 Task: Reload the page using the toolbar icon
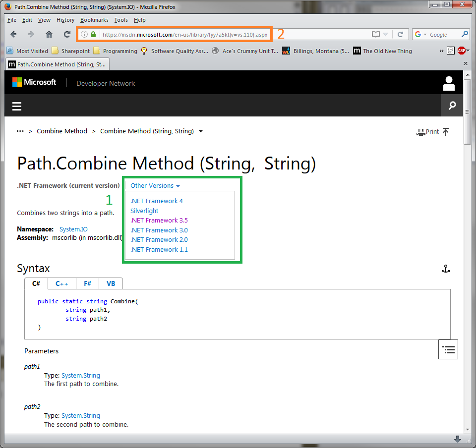pyautogui.click(x=67, y=34)
